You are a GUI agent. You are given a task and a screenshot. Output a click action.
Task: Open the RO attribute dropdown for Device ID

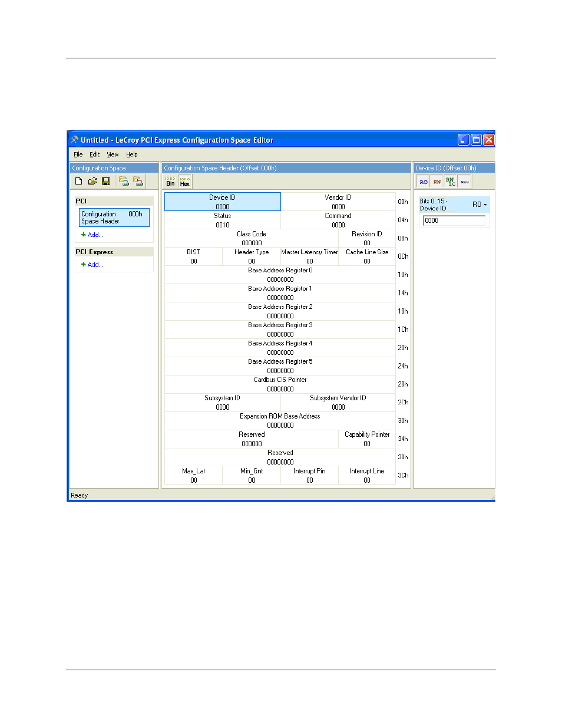480,205
